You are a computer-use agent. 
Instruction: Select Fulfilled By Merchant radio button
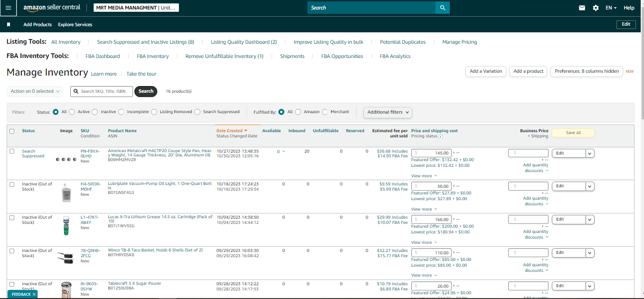click(x=325, y=112)
